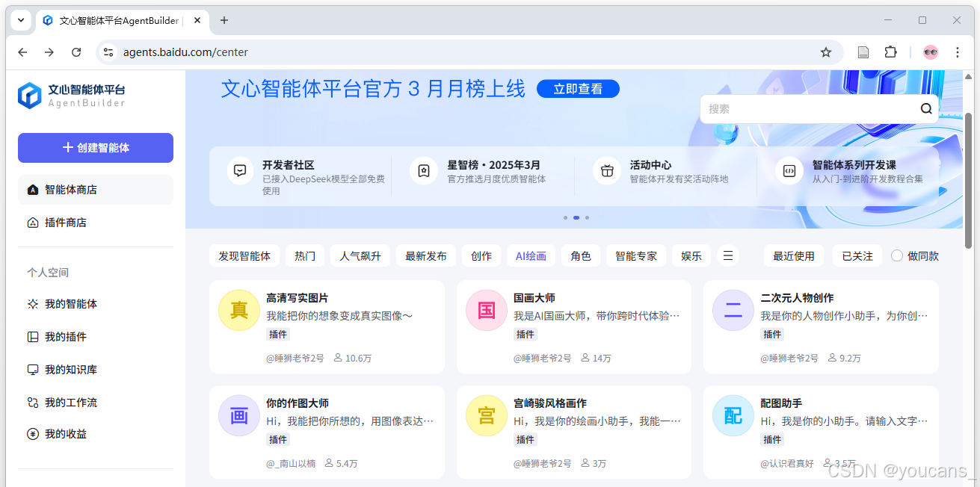
Task: Select the AI绘画 category tab
Action: (531, 256)
